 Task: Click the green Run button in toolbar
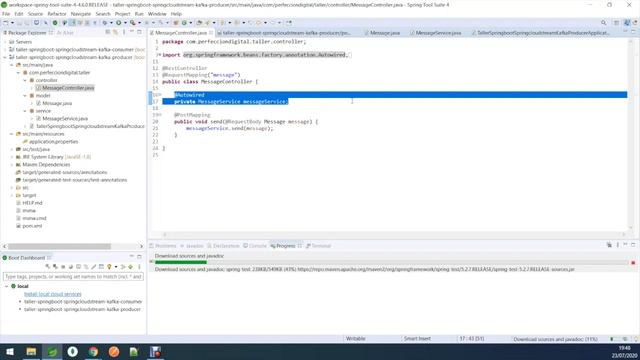coord(118,23)
